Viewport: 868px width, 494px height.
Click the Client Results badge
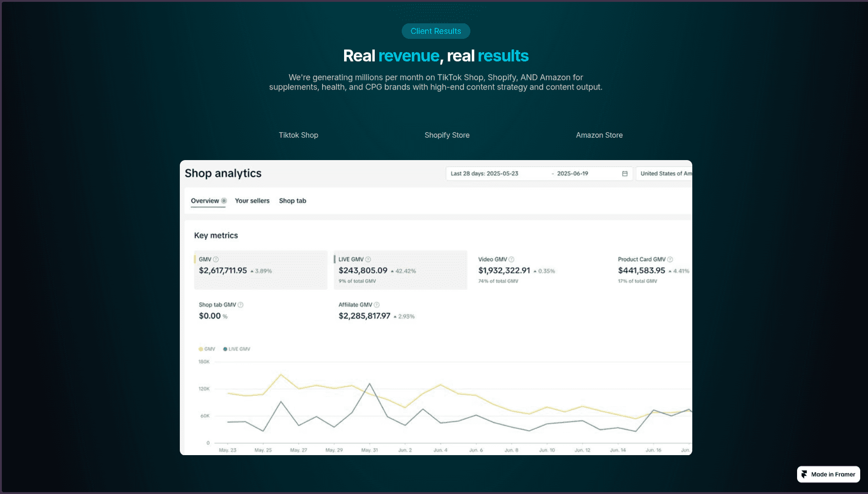(436, 31)
